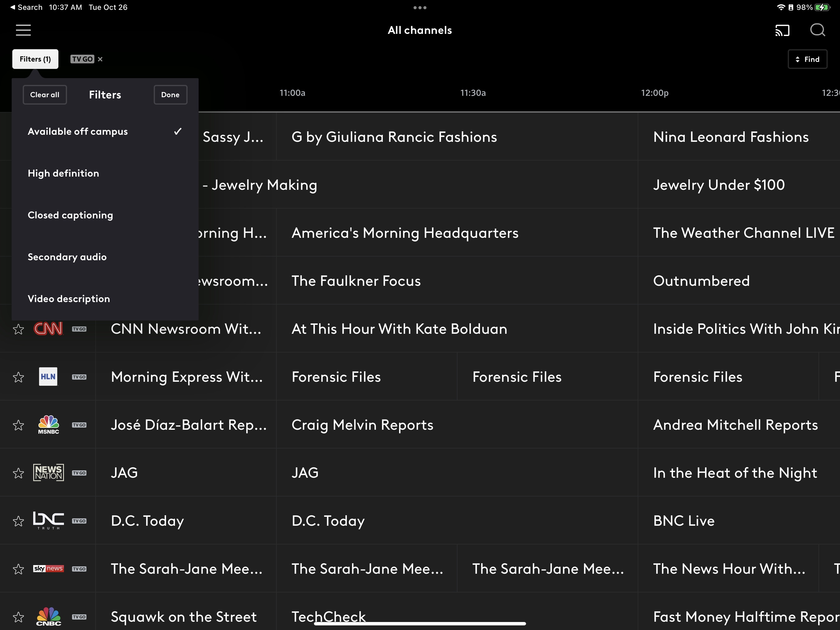Tap the TV GO badge beside MSNBC
The height and width of the screenshot is (630, 840).
click(79, 425)
